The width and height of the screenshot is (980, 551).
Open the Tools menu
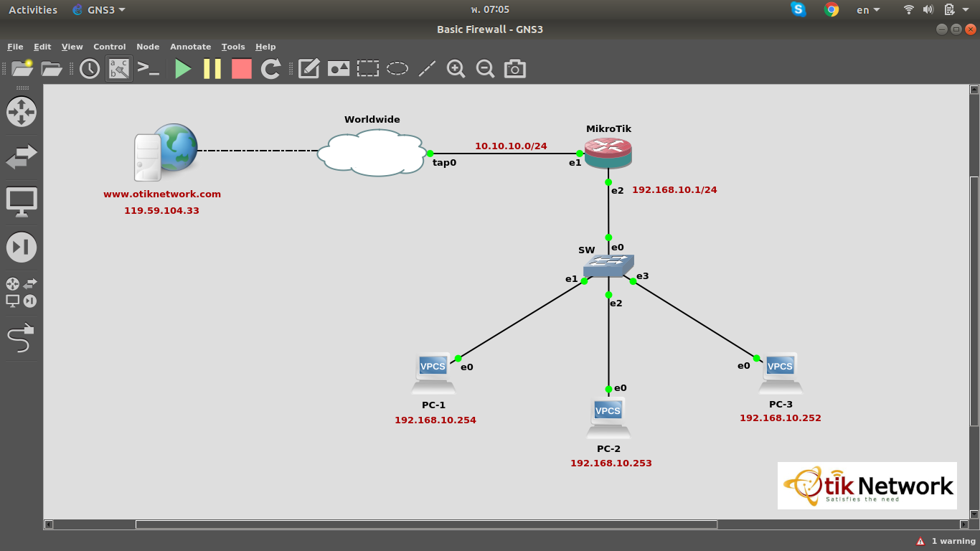(x=233, y=47)
